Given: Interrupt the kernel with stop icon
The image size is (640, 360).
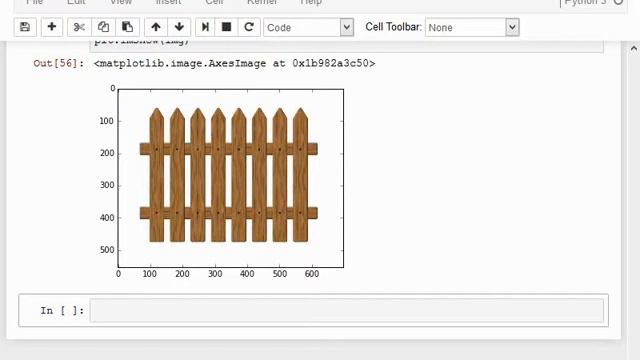Looking at the screenshot, I should point(226,27).
